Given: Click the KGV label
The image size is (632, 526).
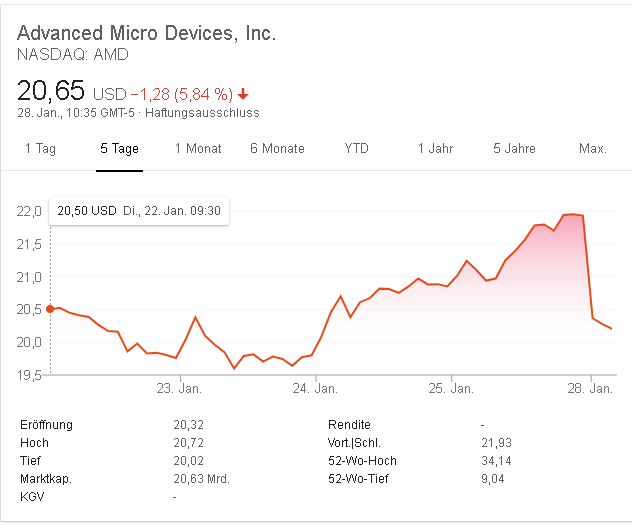Looking at the screenshot, I should pyautogui.click(x=32, y=497).
